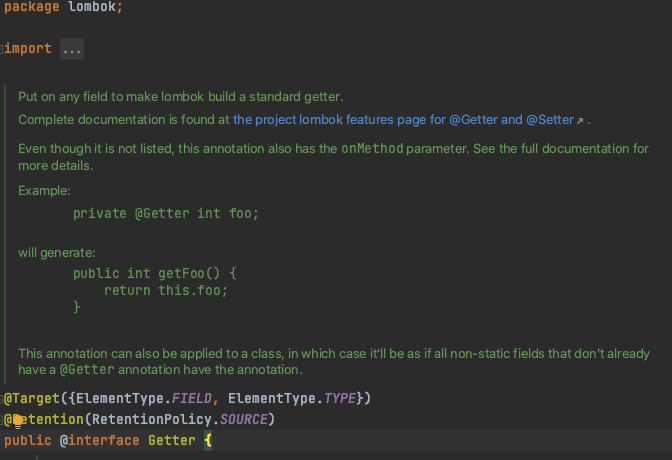This screenshot has width=672, height=460.
Task: Click the FIELD constant in @Target
Action: (x=192, y=398)
